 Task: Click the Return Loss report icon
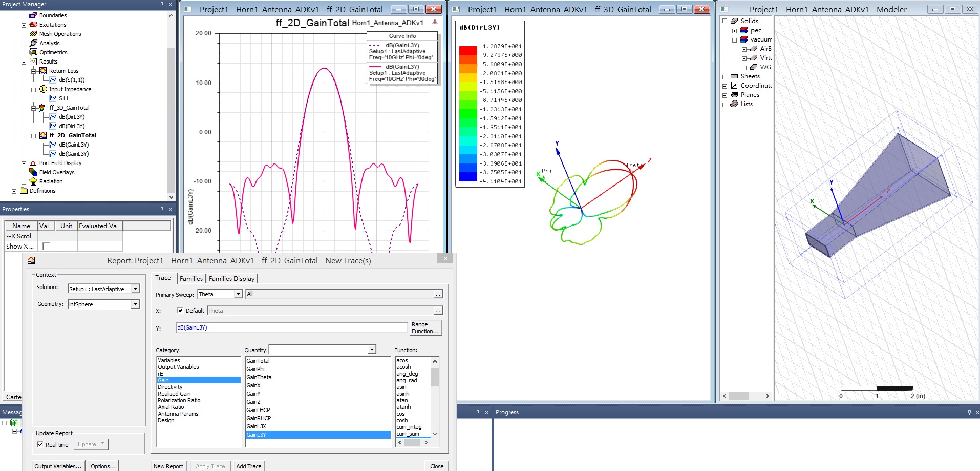click(43, 71)
